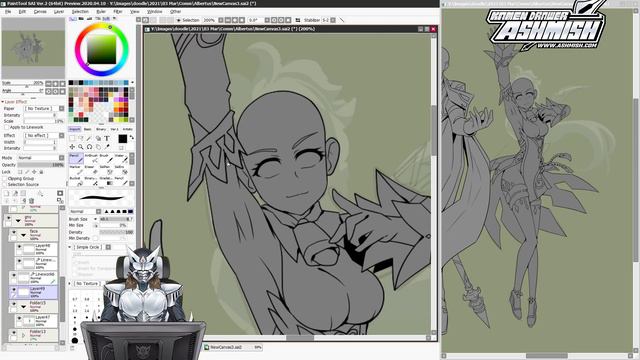The height and width of the screenshot is (360, 640).
Task: Hide the Layer49 layer
Action: point(14,290)
